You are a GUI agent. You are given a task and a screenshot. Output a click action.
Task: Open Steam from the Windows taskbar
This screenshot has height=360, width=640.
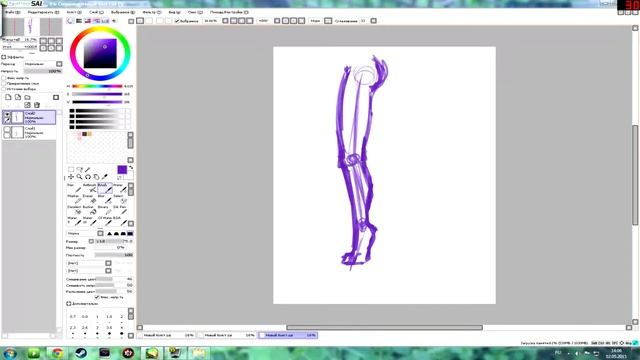[81, 353]
